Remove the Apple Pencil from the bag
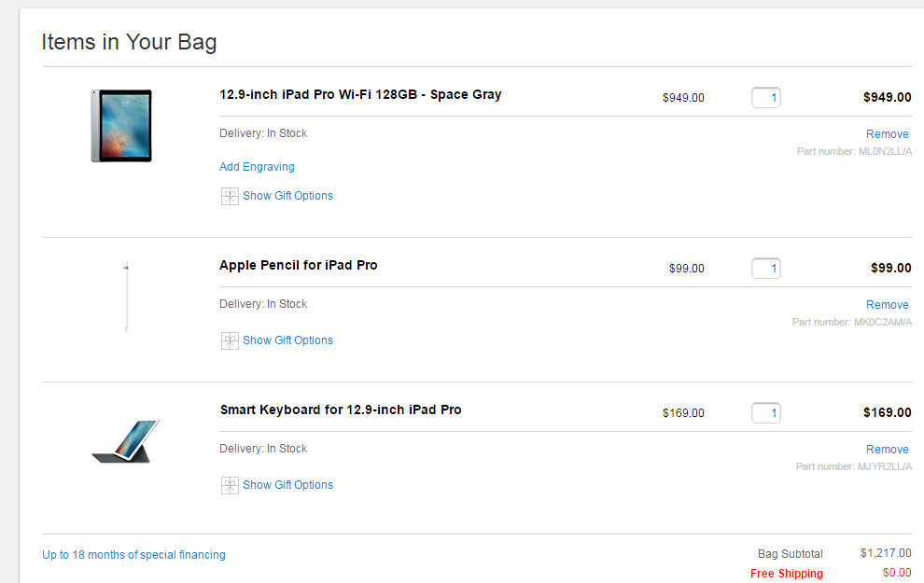The width and height of the screenshot is (924, 583). (x=887, y=305)
